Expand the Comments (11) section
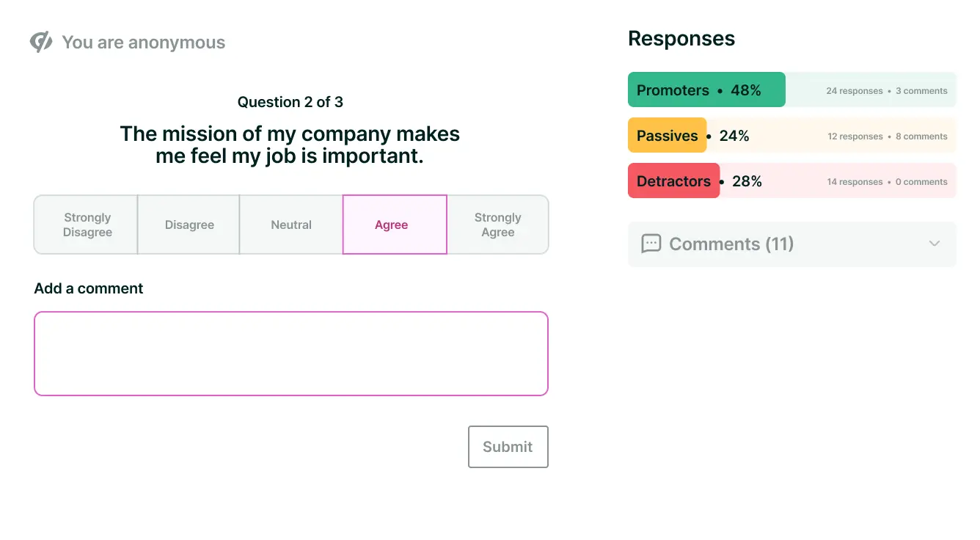Viewport: 980px width, 540px height. pos(792,244)
